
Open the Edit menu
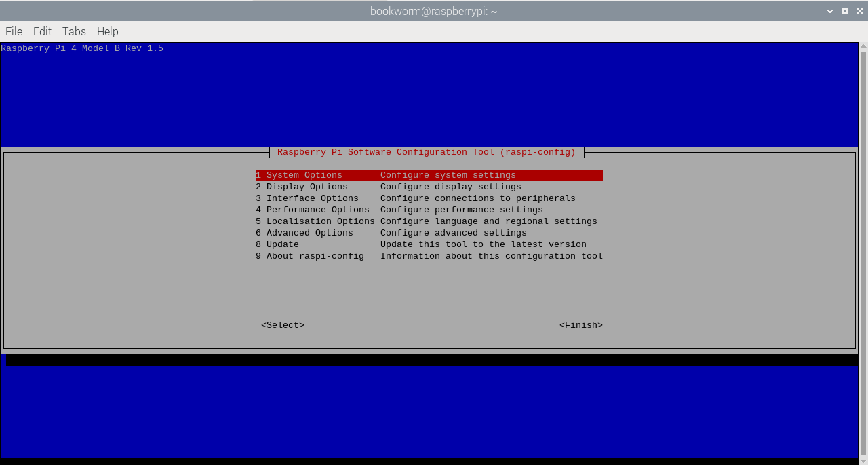[42, 31]
